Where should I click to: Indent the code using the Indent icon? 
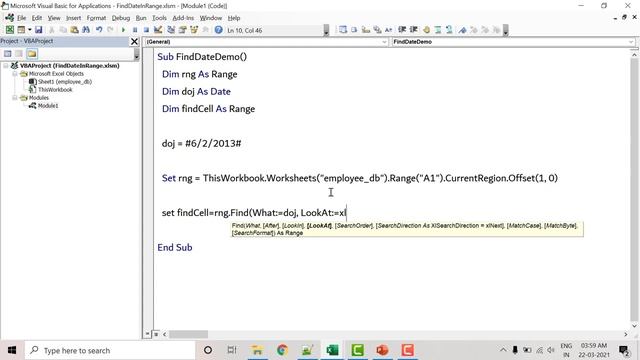pyautogui.click(x=402, y=30)
